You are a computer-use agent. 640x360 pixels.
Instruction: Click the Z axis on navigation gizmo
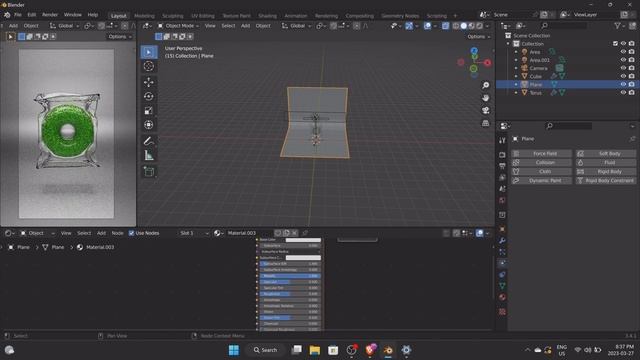tap(474, 51)
